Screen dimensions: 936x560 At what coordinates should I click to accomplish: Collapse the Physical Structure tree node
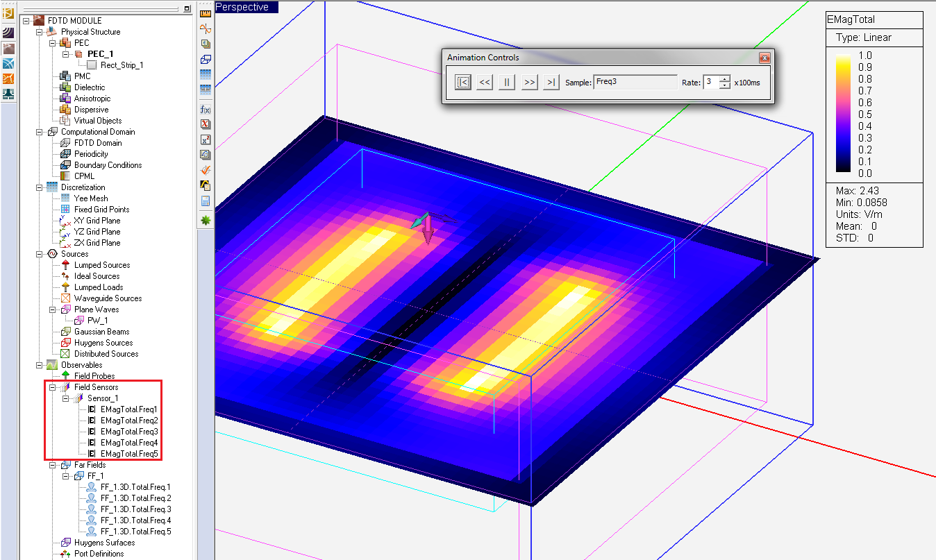pyautogui.click(x=40, y=32)
